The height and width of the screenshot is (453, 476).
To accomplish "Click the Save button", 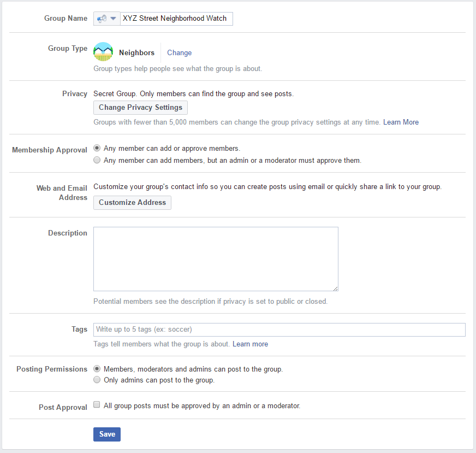I will pyautogui.click(x=107, y=434).
